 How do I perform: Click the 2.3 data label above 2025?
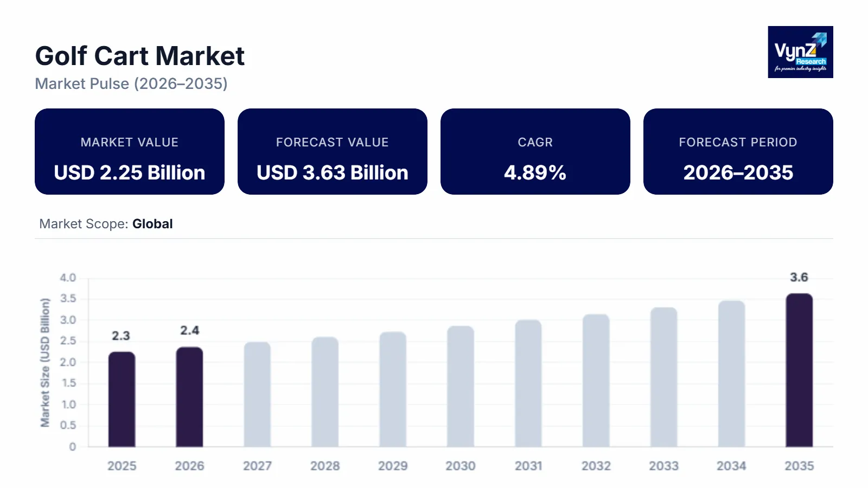click(x=121, y=336)
